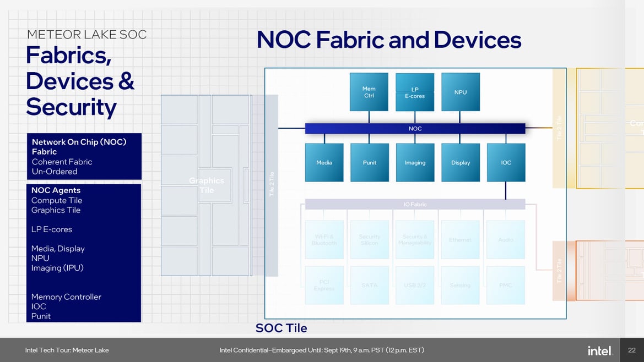This screenshot has height=362, width=644.
Task: Click slide number 22
Action: pyautogui.click(x=632, y=350)
